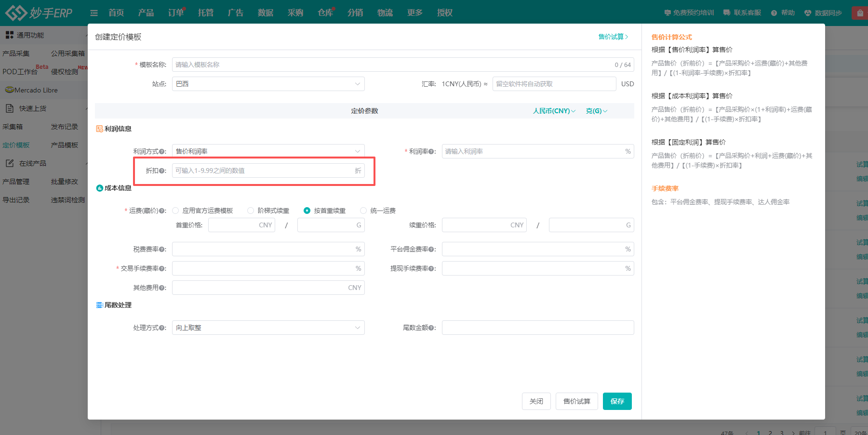
Task: Click the help icon beside 利润方式 label
Action: [x=162, y=152]
